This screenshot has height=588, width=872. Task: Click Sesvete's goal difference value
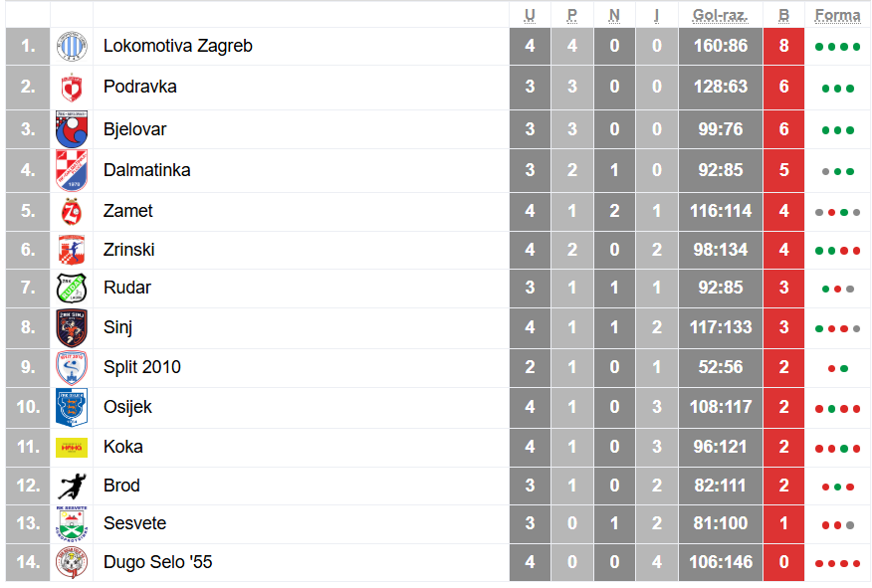(x=721, y=523)
